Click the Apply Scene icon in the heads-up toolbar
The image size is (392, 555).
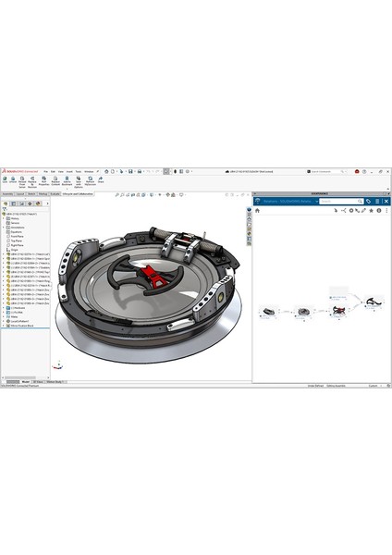coord(173,195)
